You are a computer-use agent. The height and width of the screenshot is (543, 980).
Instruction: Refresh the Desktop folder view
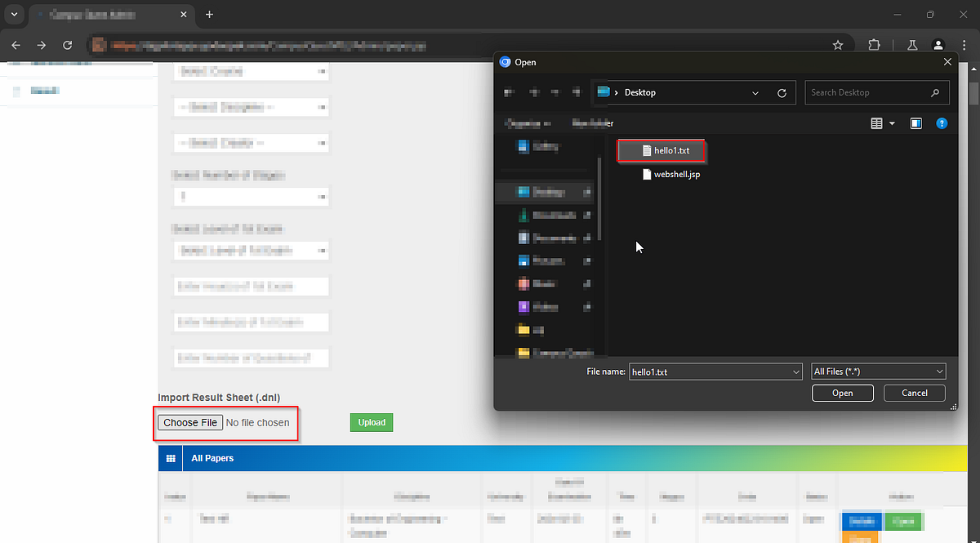click(782, 92)
